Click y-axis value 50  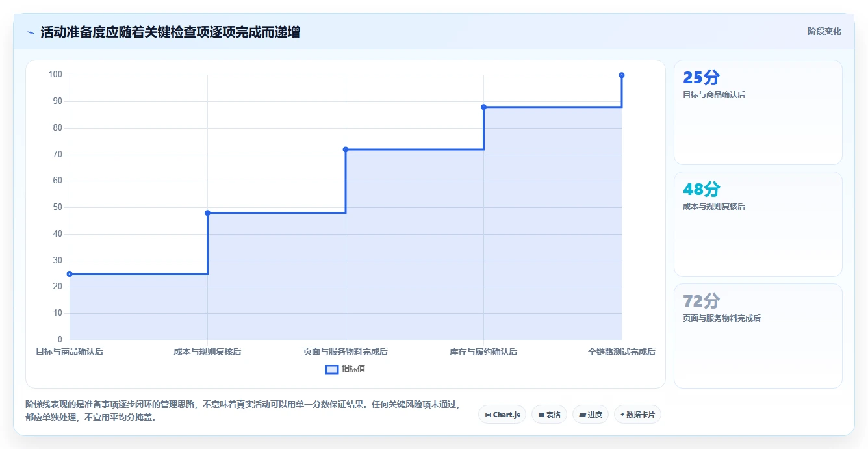[58, 207]
